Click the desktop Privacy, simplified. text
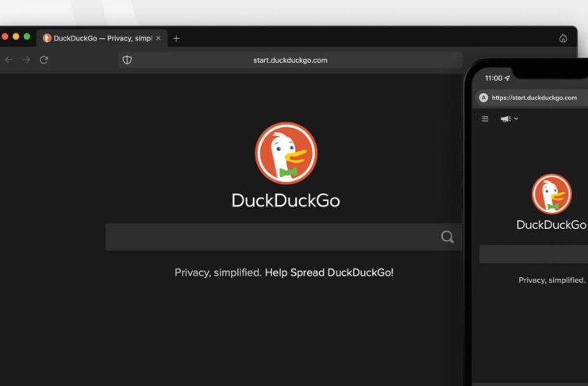Viewport: 588px width, 386px height. [x=218, y=272]
